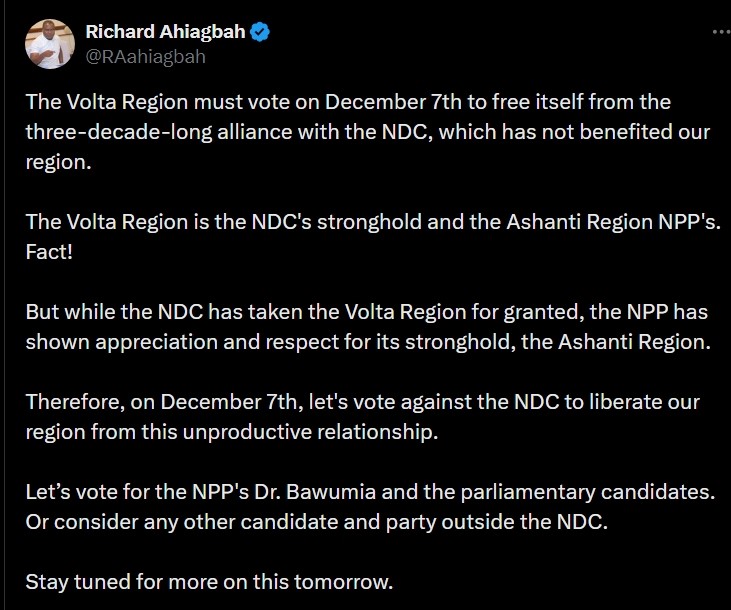This screenshot has height=610, width=731.
Task: Click the blue verified checkmark badge
Action: 260,33
